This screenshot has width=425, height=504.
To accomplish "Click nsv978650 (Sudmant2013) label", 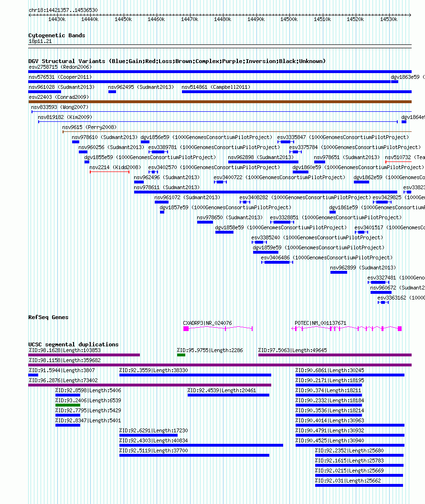I will (230, 217).
